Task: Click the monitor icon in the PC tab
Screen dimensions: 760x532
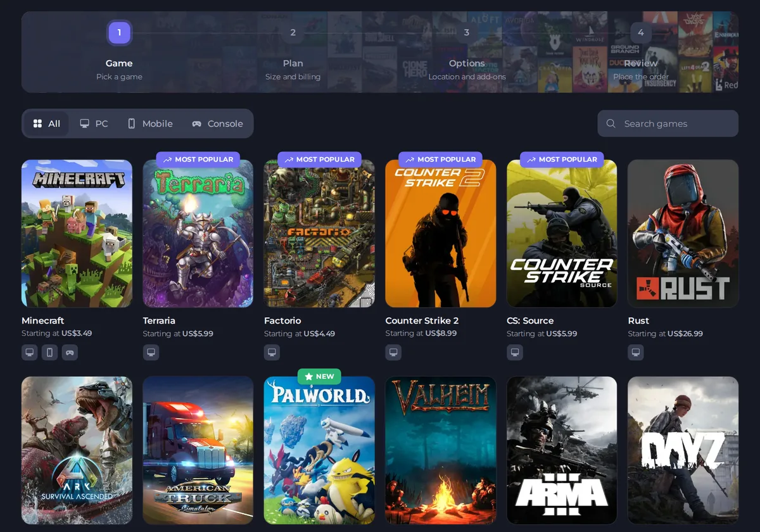Action: (x=84, y=123)
